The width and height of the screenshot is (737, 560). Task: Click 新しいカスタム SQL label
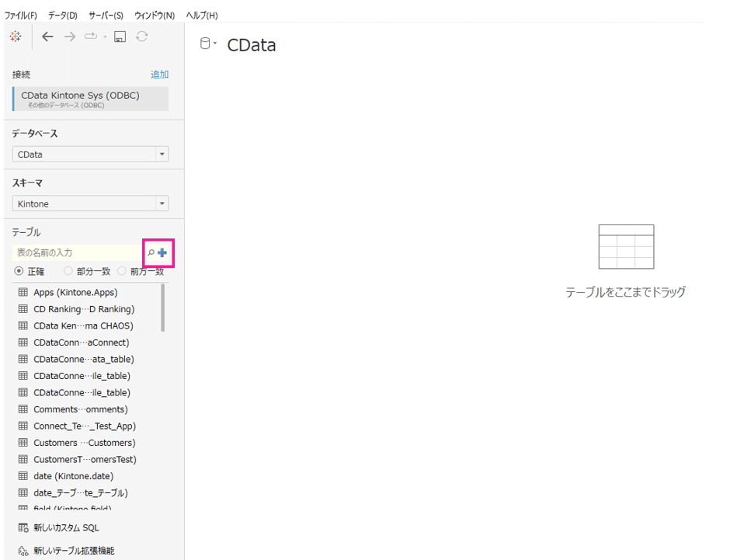(x=66, y=527)
